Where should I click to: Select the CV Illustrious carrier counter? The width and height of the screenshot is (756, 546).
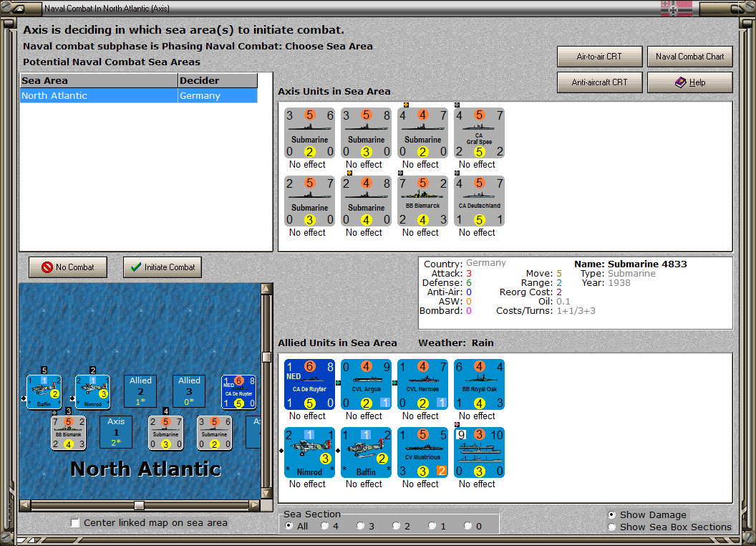coord(423,453)
